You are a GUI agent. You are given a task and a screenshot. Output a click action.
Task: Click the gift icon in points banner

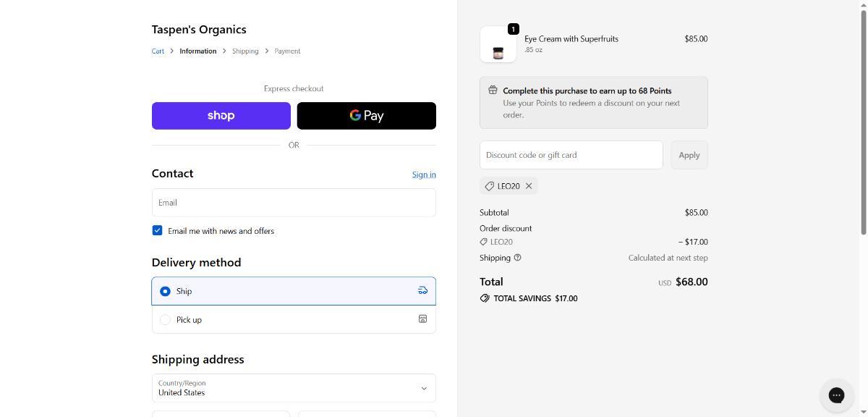pyautogui.click(x=493, y=90)
